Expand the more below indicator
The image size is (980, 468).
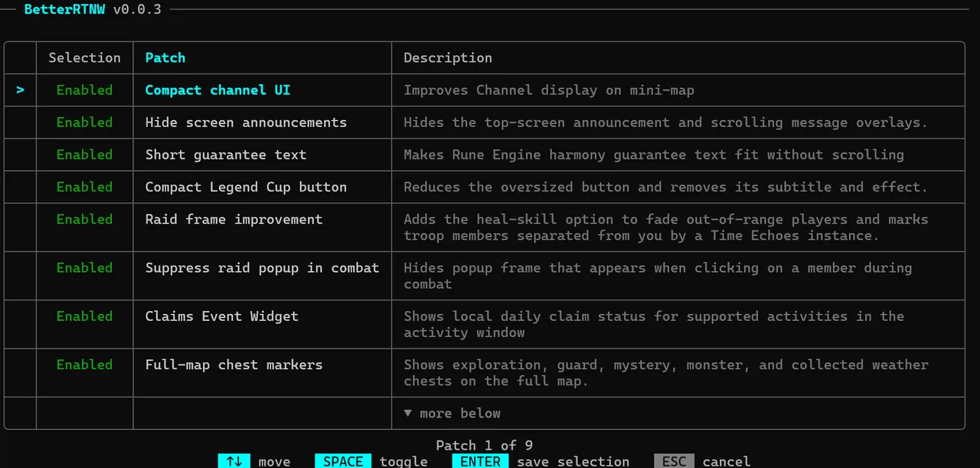[452, 413]
